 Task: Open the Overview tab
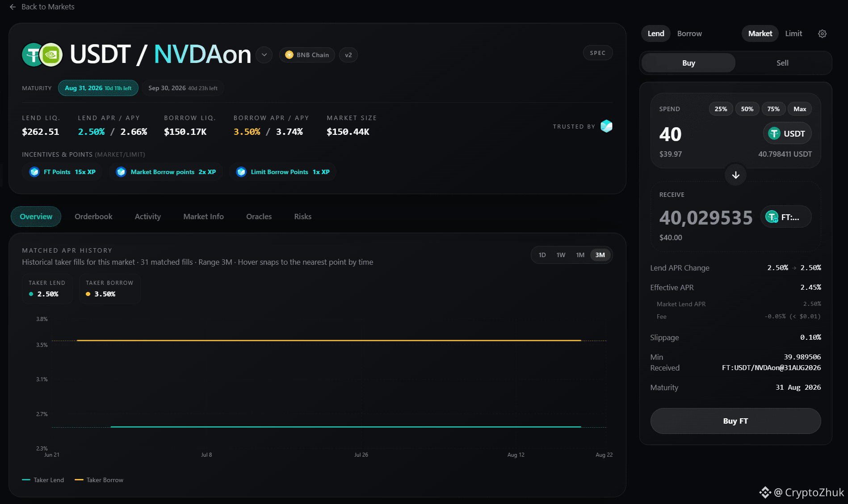(x=36, y=217)
